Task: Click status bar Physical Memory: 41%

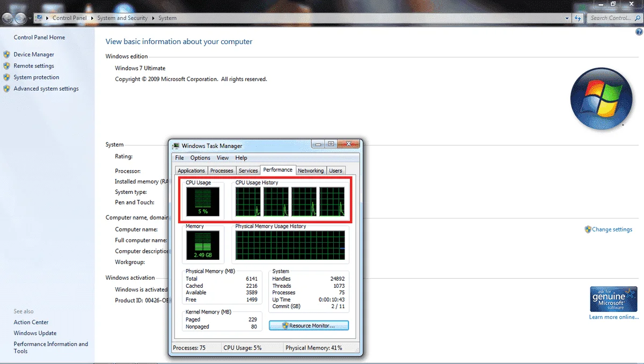Action: [314, 348]
